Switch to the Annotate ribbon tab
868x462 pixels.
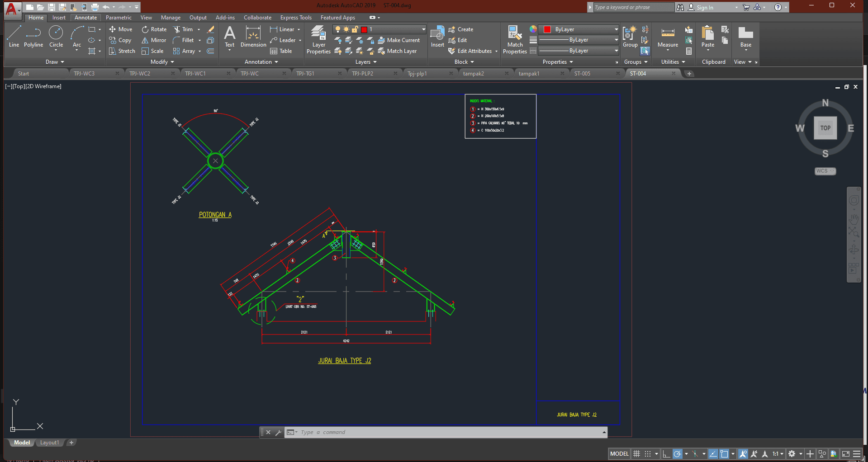[85, 18]
